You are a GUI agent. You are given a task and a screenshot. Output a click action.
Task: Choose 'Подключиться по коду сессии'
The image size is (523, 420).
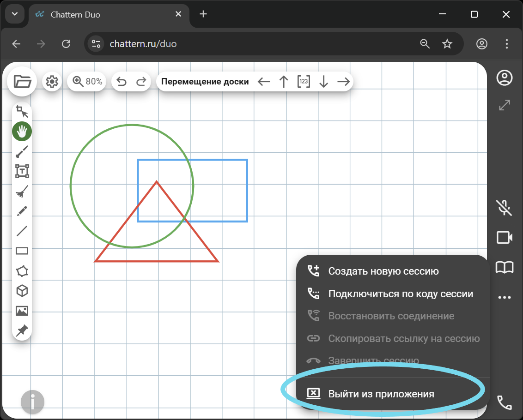[x=400, y=294]
